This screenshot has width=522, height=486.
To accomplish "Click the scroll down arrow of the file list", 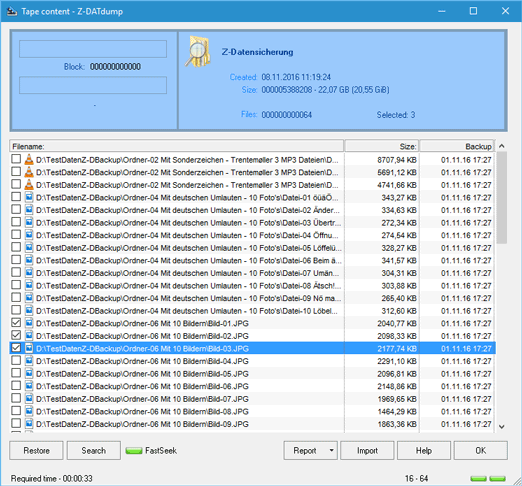I will [501, 426].
